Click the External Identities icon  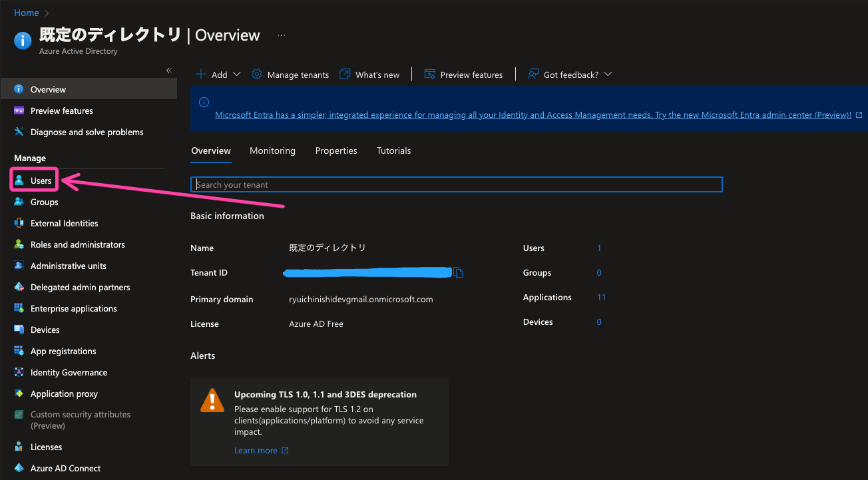coord(19,223)
